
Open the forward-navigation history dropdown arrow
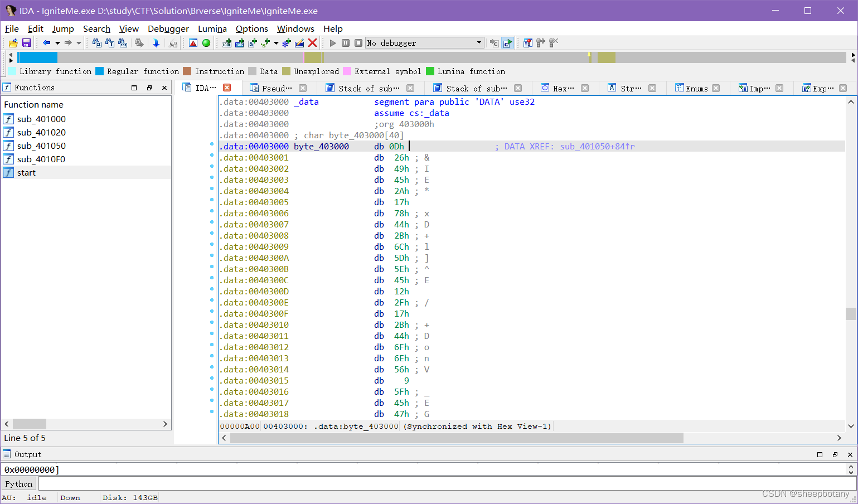[79, 43]
